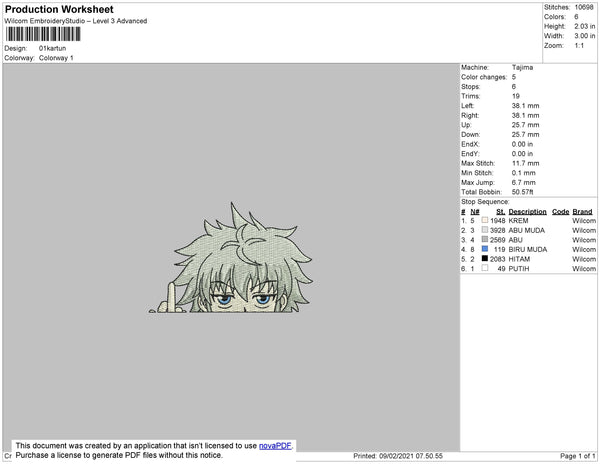Click the Stitches value 10698
This screenshot has height=464, width=600.
(x=584, y=7)
